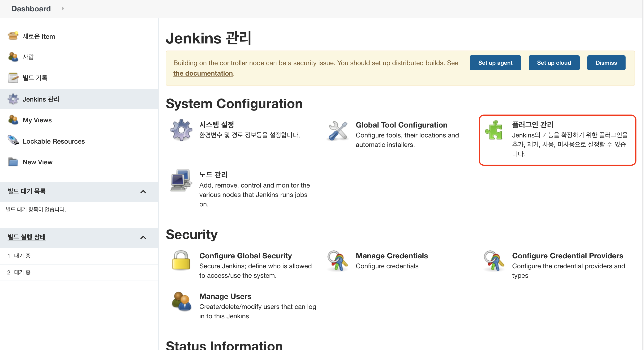Click Configure Credential Providers keys icon
The image size is (644, 350).
pyautogui.click(x=494, y=261)
